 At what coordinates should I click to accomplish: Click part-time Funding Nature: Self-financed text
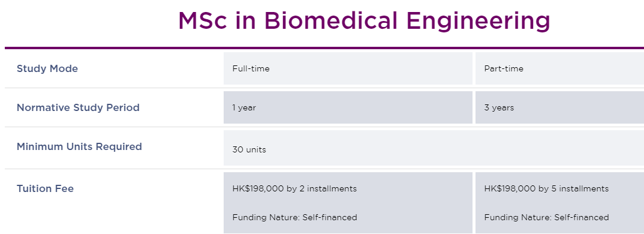pyautogui.click(x=546, y=217)
